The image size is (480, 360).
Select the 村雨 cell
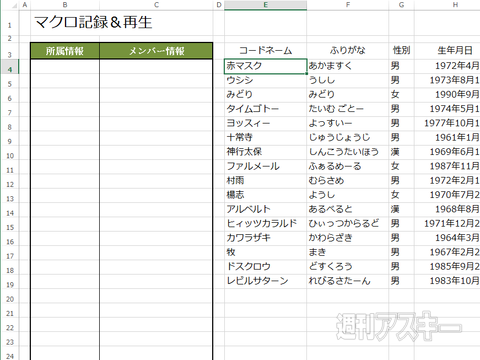coord(265,181)
